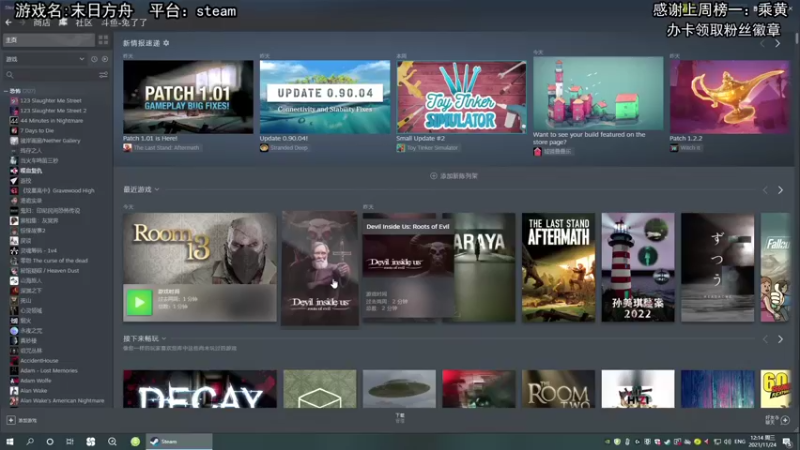Click the library search magnifier icon
This screenshot has height=450, width=800.
click(x=10, y=75)
